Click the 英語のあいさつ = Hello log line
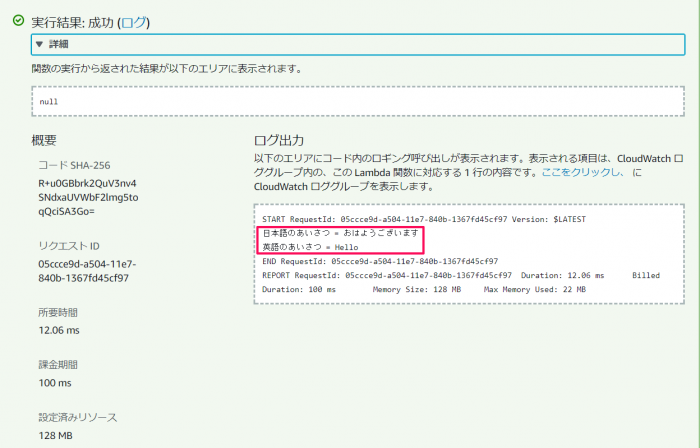700x448 pixels. pyautogui.click(x=310, y=247)
